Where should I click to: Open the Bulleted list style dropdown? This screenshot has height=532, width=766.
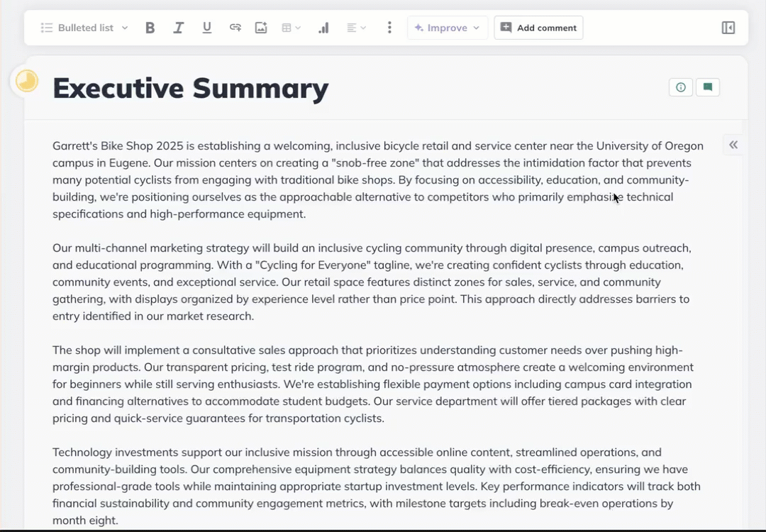coord(83,28)
